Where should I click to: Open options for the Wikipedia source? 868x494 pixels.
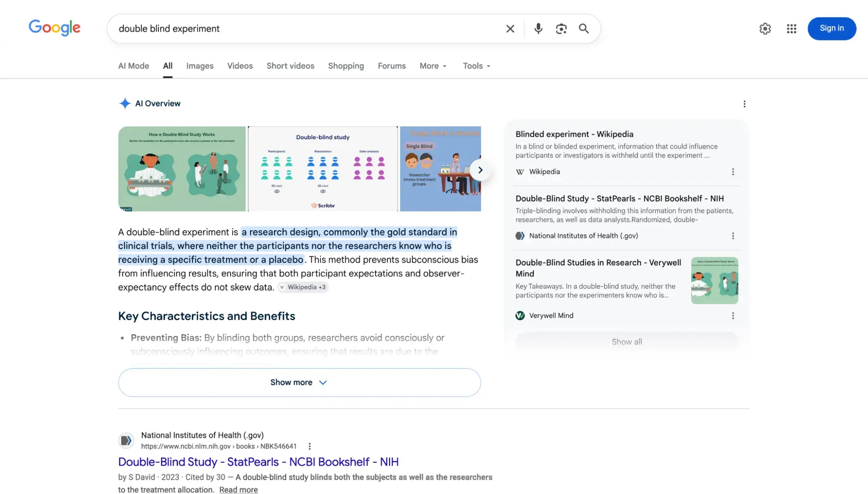click(x=733, y=172)
